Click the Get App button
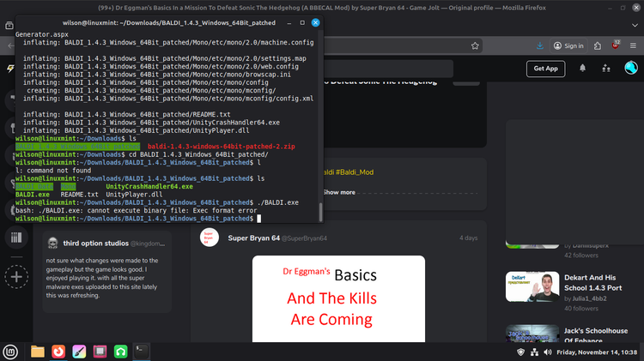Viewport: 644px width, 361px height. [545, 69]
